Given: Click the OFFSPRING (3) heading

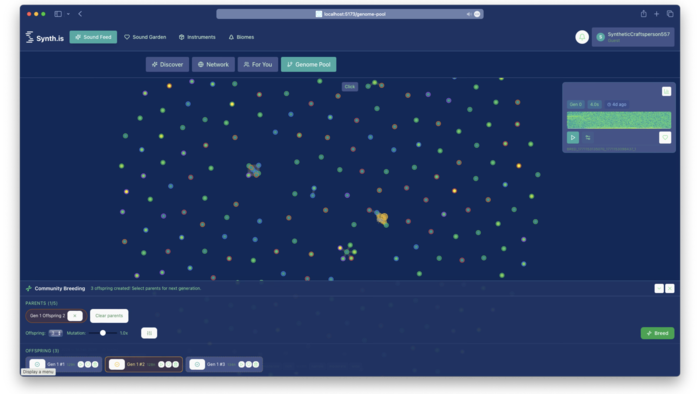Looking at the screenshot, I should click(x=42, y=351).
